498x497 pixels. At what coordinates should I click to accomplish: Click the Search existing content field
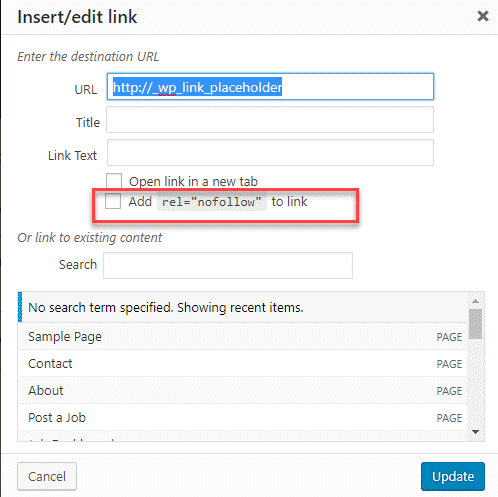[x=228, y=265]
